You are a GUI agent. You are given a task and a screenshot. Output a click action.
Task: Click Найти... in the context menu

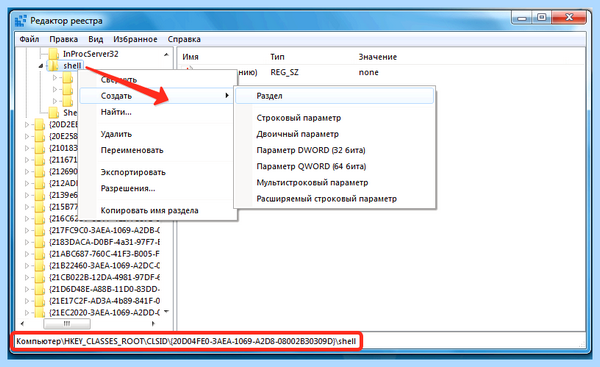pos(116,112)
